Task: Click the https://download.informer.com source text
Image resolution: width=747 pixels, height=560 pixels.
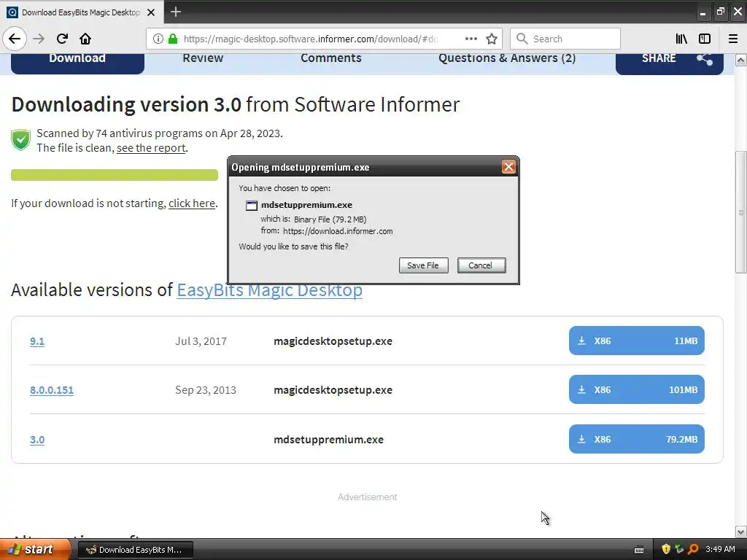Action: click(x=338, y=231)
